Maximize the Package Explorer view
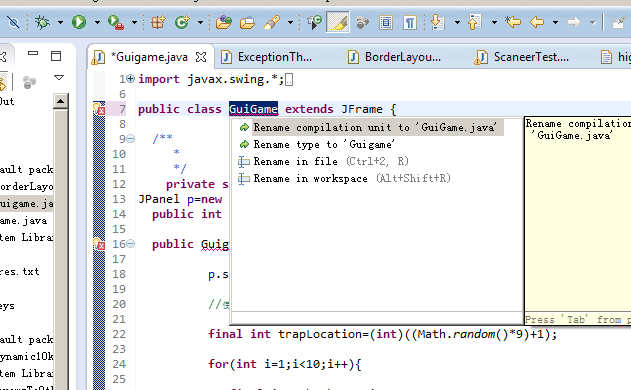Viewport: 631px width, 390px height. click(56, 56)
